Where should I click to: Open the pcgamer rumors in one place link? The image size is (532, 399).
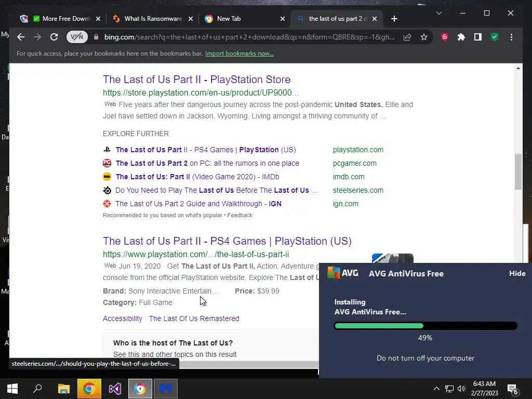(207, 163)
